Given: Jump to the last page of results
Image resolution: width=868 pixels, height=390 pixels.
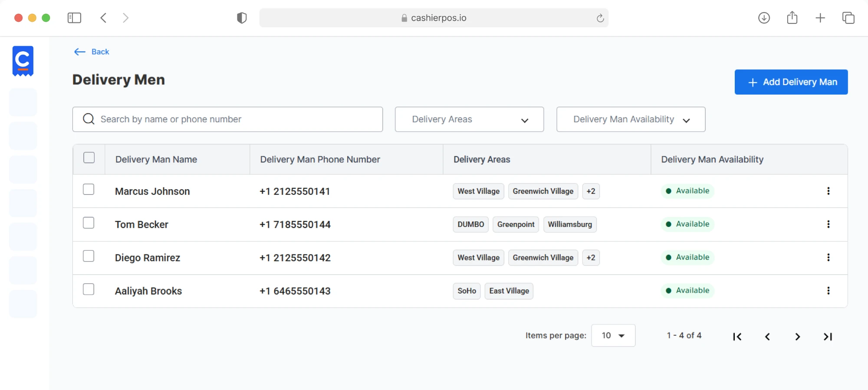Looking at the screenshot, I should coord(828,337).
